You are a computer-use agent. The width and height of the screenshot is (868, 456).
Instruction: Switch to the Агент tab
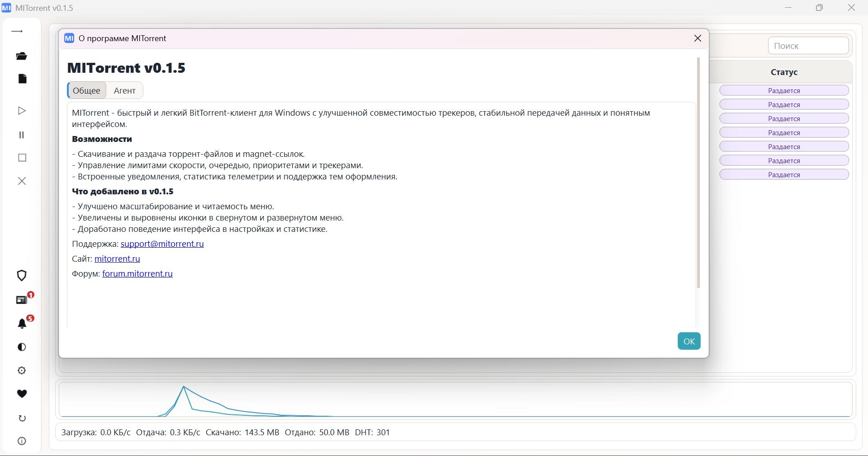point(125,90)
